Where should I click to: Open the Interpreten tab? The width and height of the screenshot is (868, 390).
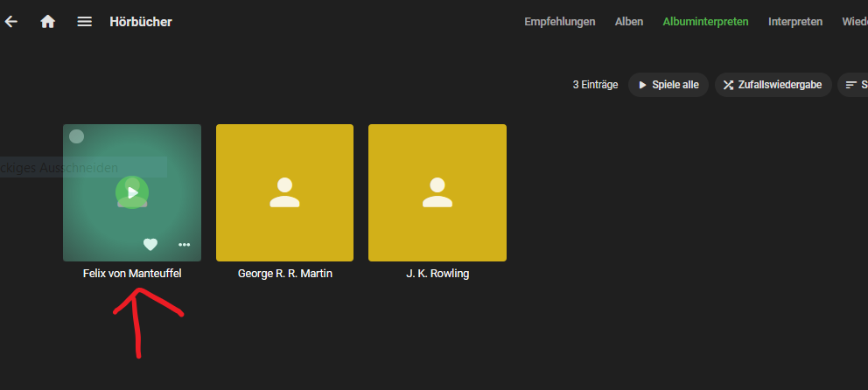(x=794, y=22)
